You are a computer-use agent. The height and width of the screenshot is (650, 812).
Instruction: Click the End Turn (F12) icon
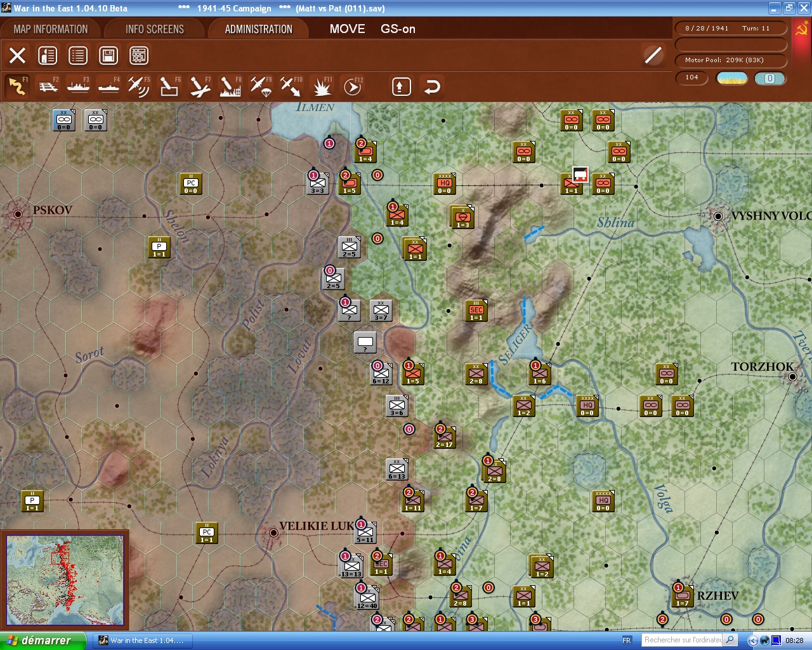tap(353, 86)
